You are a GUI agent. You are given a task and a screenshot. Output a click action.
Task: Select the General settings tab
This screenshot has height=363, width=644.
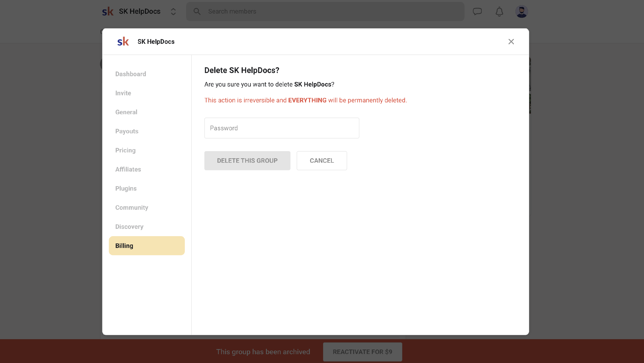point(126,112)
